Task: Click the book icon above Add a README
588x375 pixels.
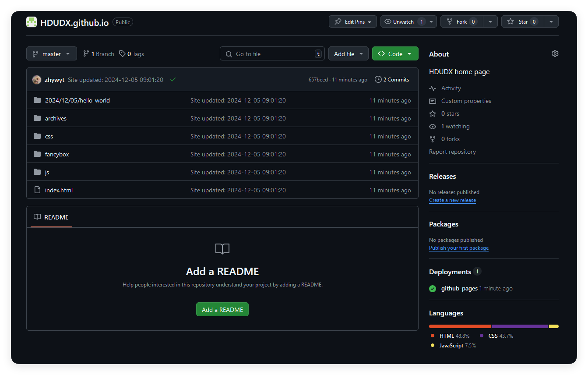Action: [x=222, y=249]
